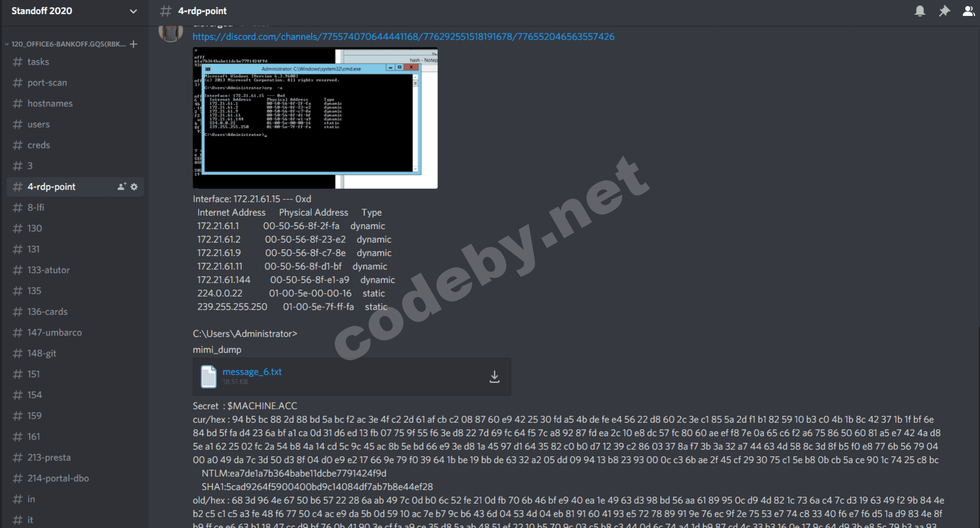Open the in channel
This screenshot has width=980, height=528.
click(x=75, y=499)
